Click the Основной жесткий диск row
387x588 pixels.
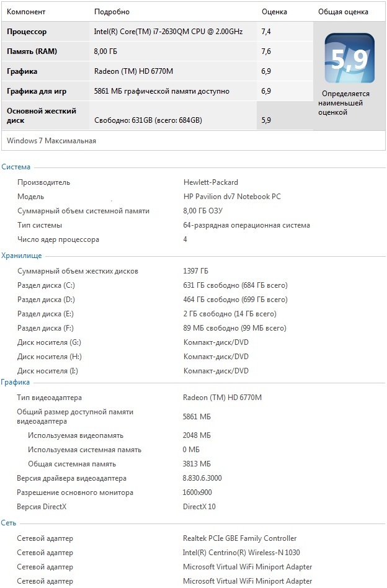tap(158, 115)
